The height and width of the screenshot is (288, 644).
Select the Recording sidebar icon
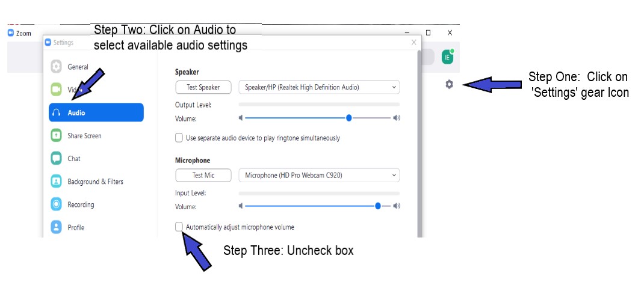tap(57, 204)
